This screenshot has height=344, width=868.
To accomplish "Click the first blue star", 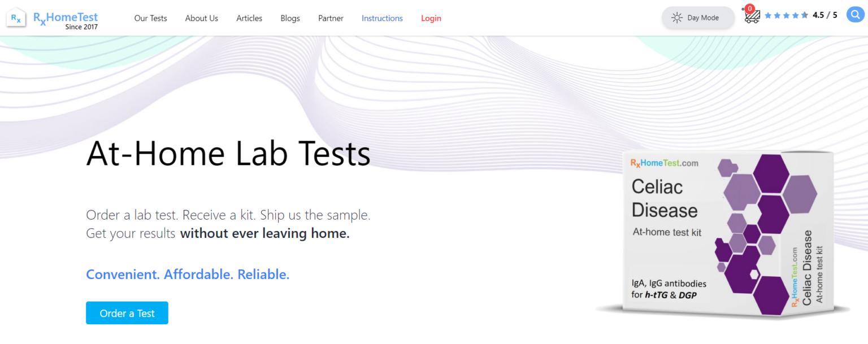I will coord(769,15).
